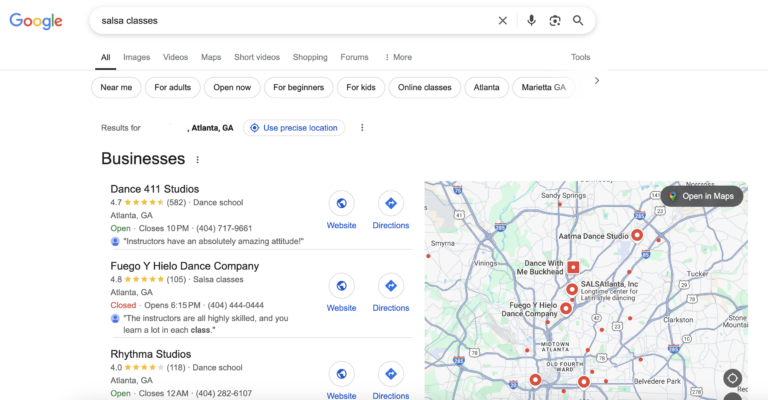Viewport: 768px width, 400px height.
Task: Apply the Atlanta filter chip
Action: point(486,88)
